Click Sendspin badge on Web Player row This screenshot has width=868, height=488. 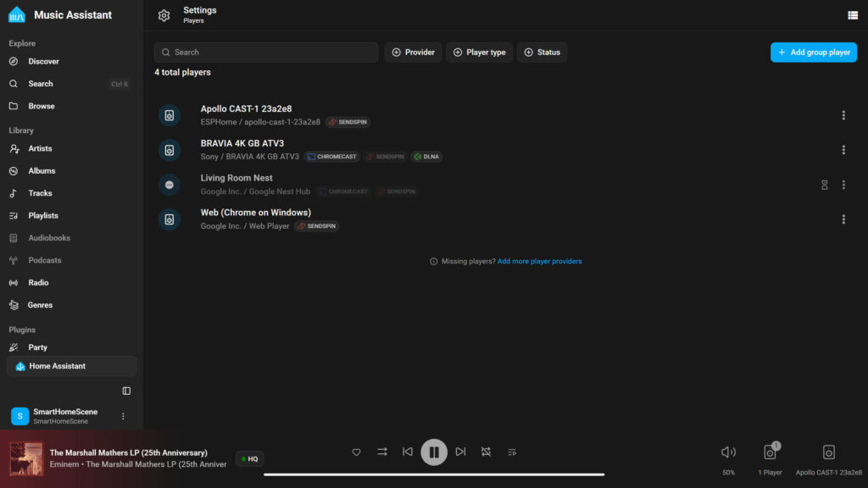(x=317, y=226)
